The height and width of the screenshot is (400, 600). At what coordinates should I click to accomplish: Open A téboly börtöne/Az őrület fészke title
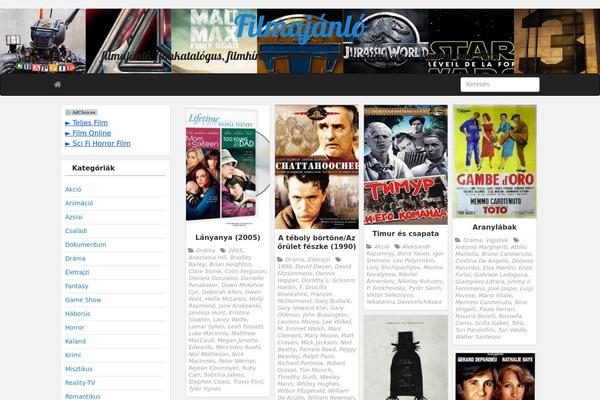click(317, 242)
